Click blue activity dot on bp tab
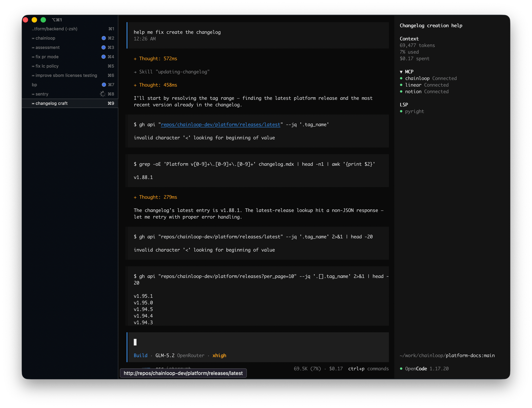The height and width of the screenshot is (408, 532). (104, 85)
